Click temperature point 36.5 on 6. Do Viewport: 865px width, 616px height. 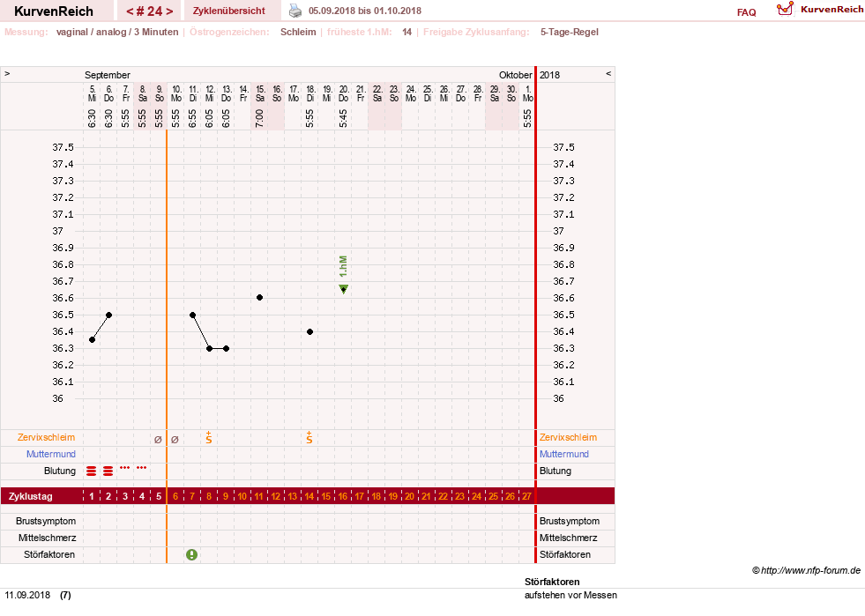click(108, 315)
